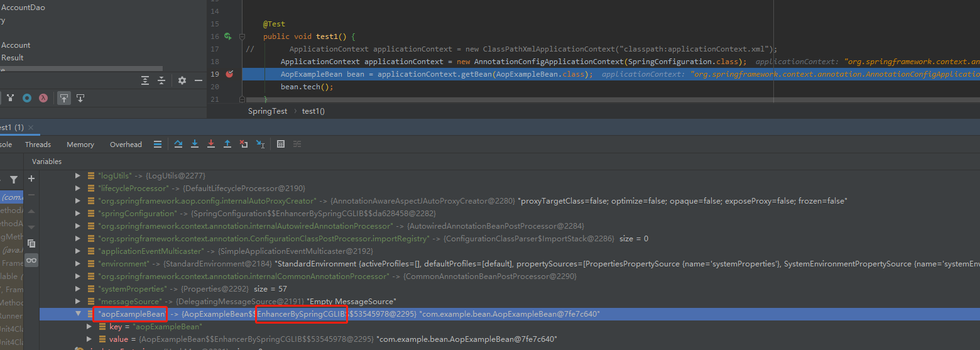Viewport: 980px width, 350px height.
Task: Select the internalAutowiredAnnotationProcessor variable row
Action: [x=509, y=226]
